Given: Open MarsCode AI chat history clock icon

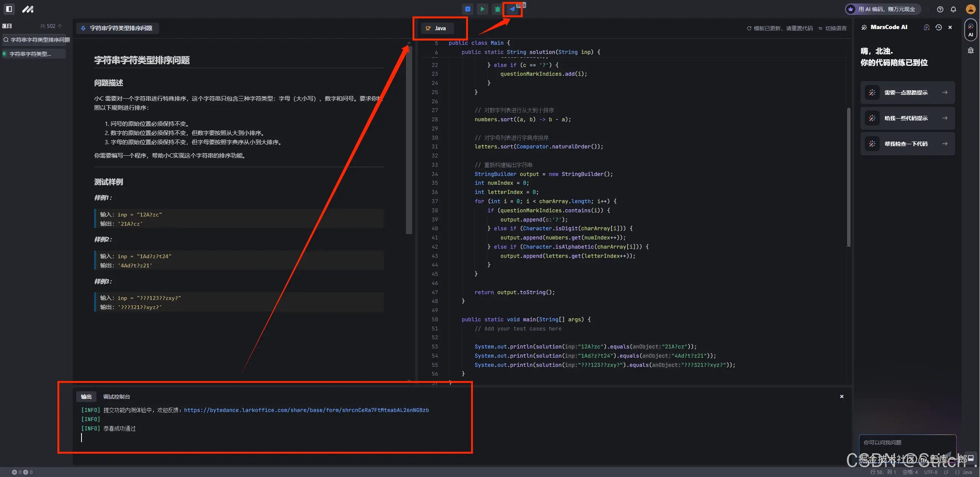Looking at the screenshot, I should pyautogui.click(x=938, y=28).
